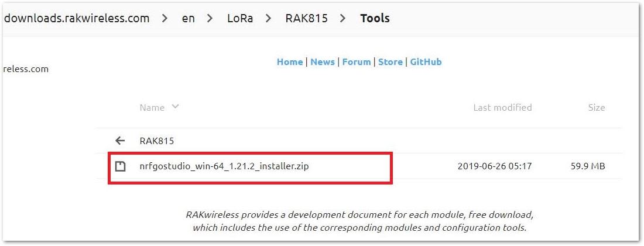644x246 pixels.
Task: Open the RAK815 breadcrumb folder
Action: (x=306, y=19)
